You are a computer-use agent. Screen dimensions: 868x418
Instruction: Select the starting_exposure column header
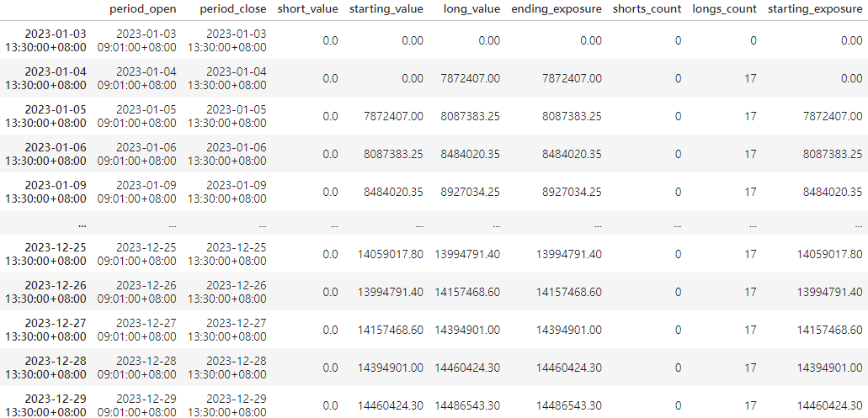coord(816,9)
